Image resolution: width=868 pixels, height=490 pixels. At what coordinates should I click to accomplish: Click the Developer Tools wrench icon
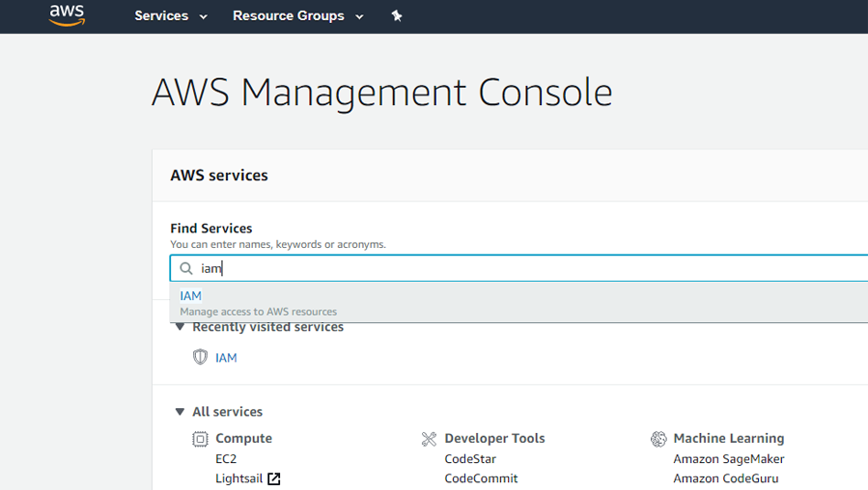429,439
